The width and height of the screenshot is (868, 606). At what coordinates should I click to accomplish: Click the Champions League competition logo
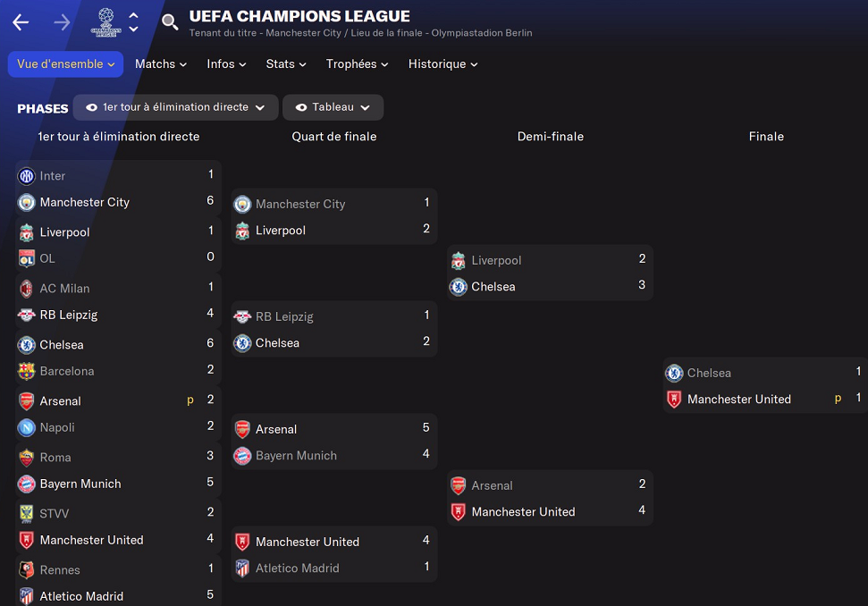click(x=105, y=22)
